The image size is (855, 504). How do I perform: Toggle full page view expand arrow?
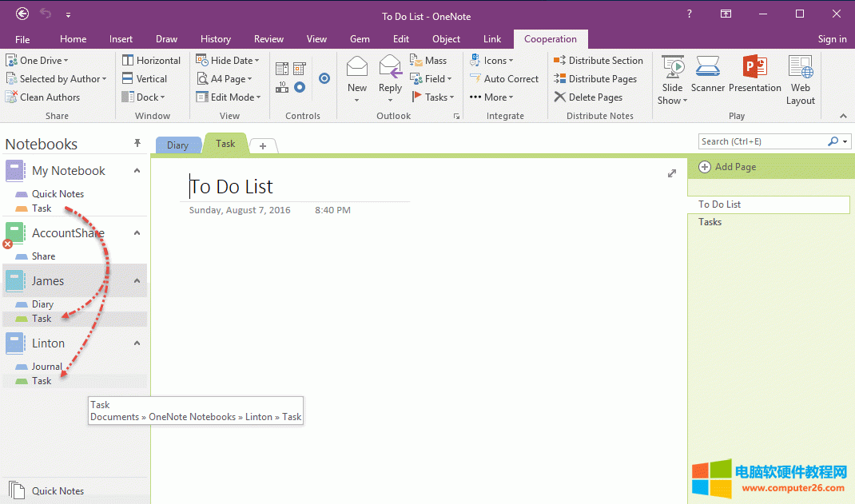pos(672,173)
